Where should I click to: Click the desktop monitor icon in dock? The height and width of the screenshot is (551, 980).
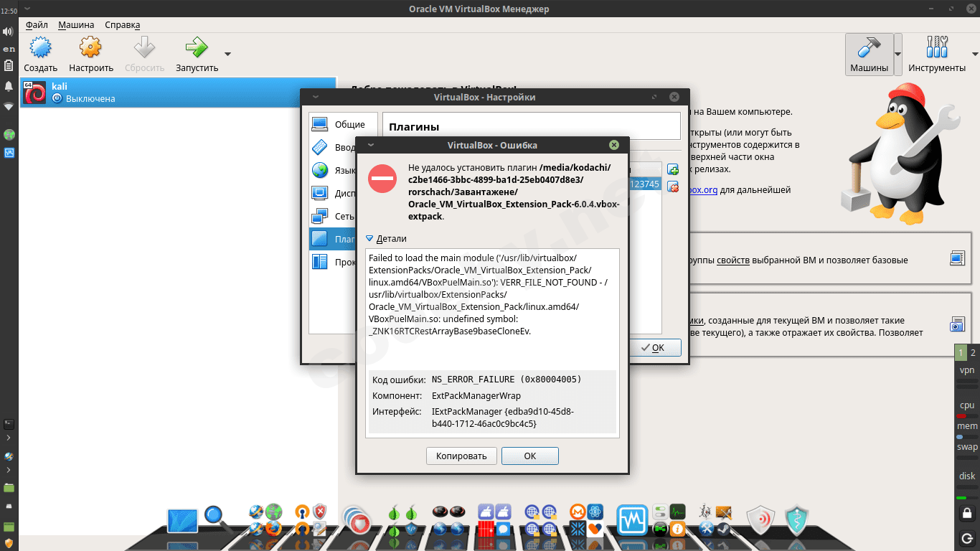182,521
